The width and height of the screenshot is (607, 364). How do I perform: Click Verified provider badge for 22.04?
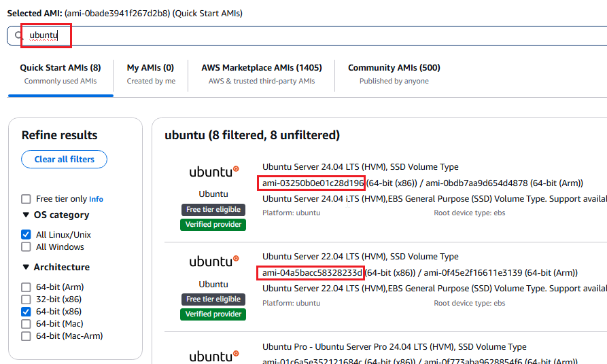pyautogui.click(x=213, y=314)
